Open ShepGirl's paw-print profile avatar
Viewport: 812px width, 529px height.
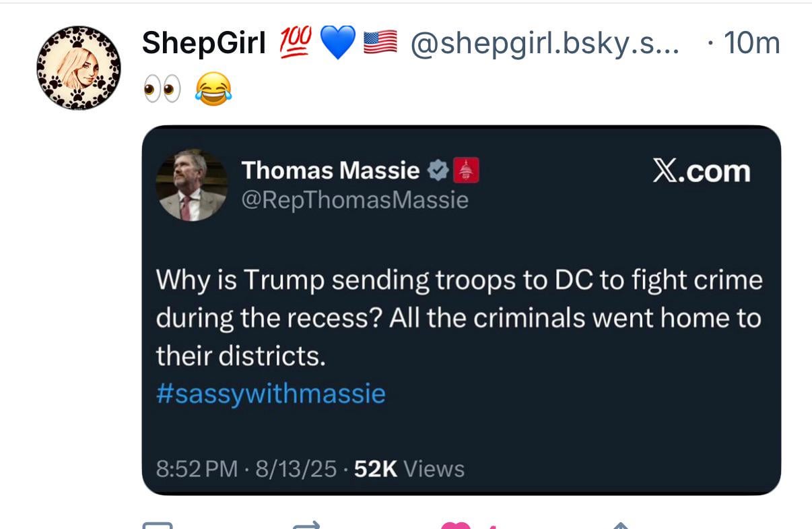click(x=78, y=68)
